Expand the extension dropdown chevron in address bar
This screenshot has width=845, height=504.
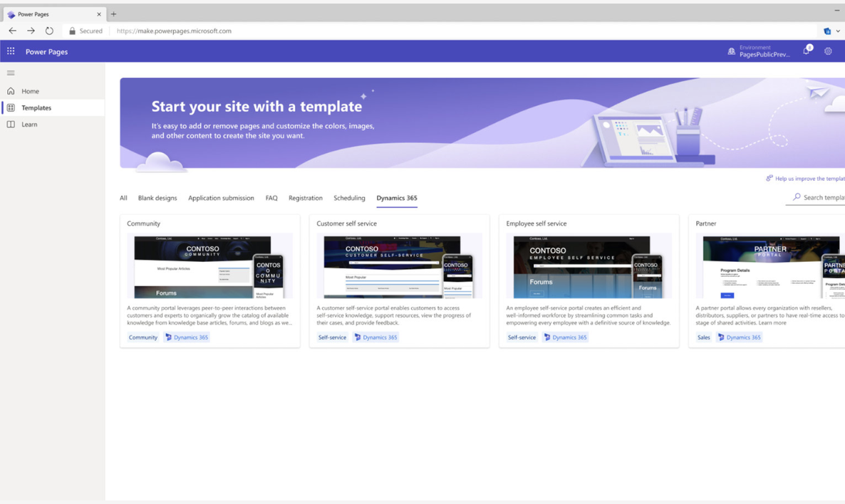[838, 31]
